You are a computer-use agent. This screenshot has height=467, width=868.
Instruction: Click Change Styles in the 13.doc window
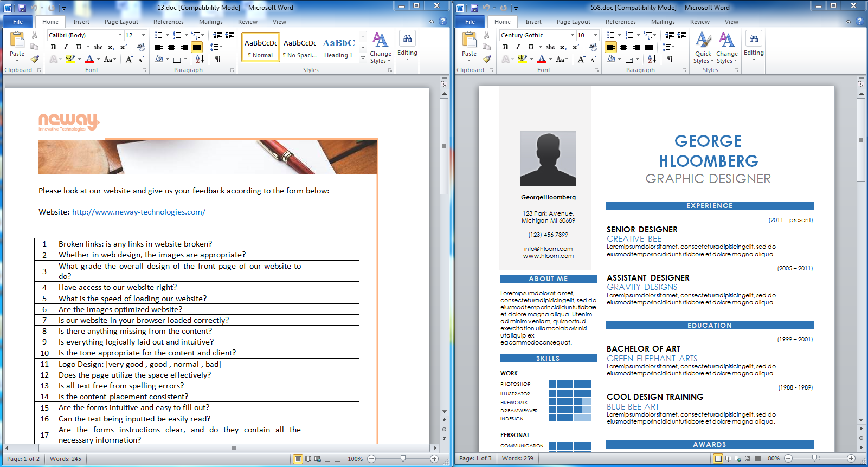coord(380,47)
